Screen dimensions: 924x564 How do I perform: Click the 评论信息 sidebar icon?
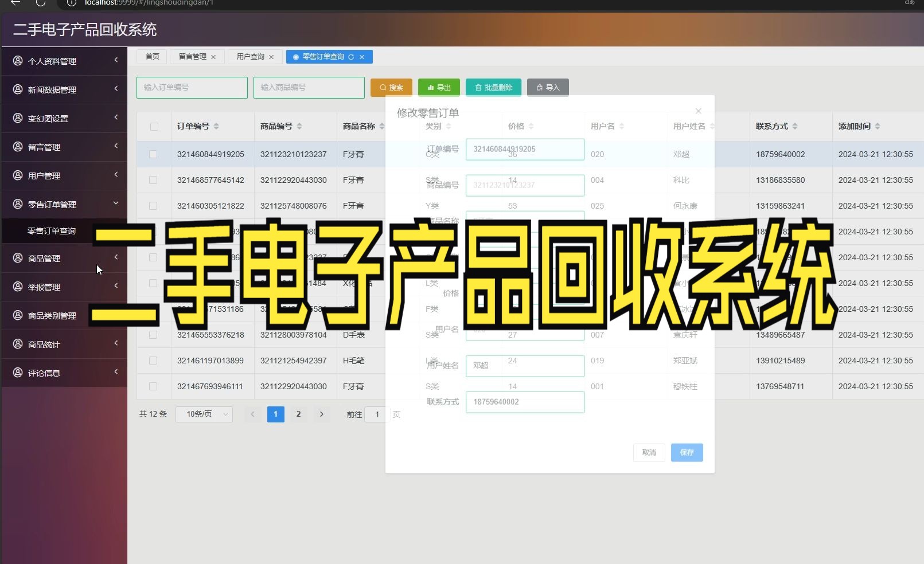click(18, 373)
